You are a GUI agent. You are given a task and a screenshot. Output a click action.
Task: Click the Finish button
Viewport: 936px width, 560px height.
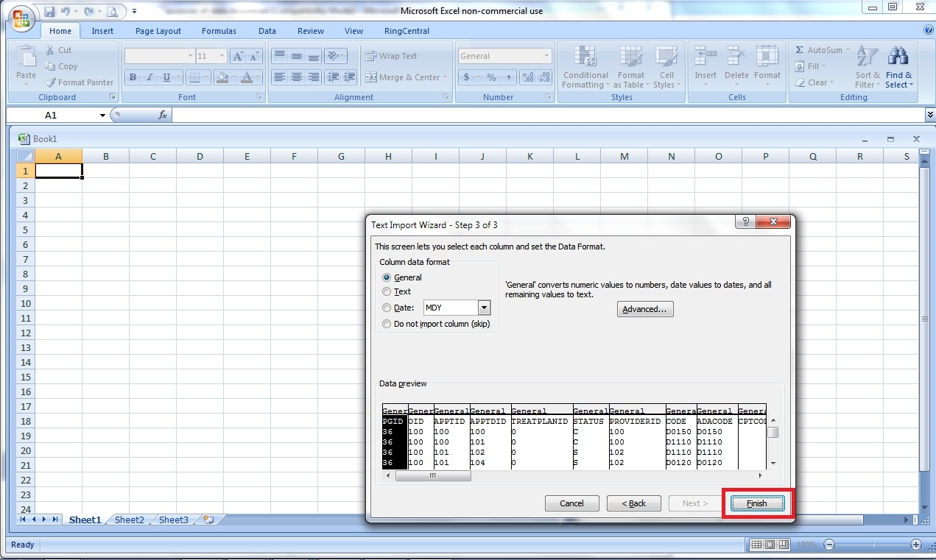pyautogui.click(x=756, y=503)
